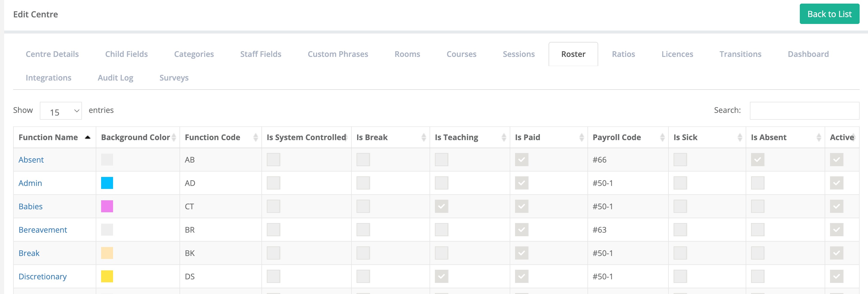868x294 pixels.
Task: Open the Courses tab
Action: [461, 54]
